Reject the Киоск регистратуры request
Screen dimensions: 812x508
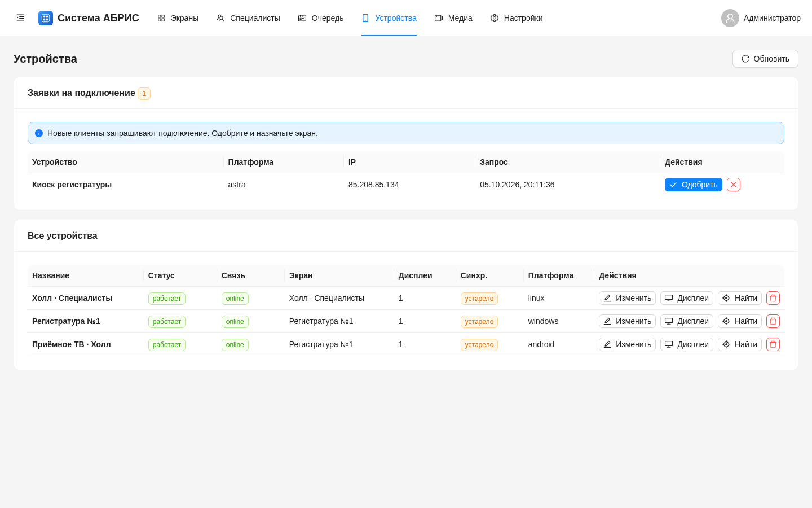pos(734,185)
